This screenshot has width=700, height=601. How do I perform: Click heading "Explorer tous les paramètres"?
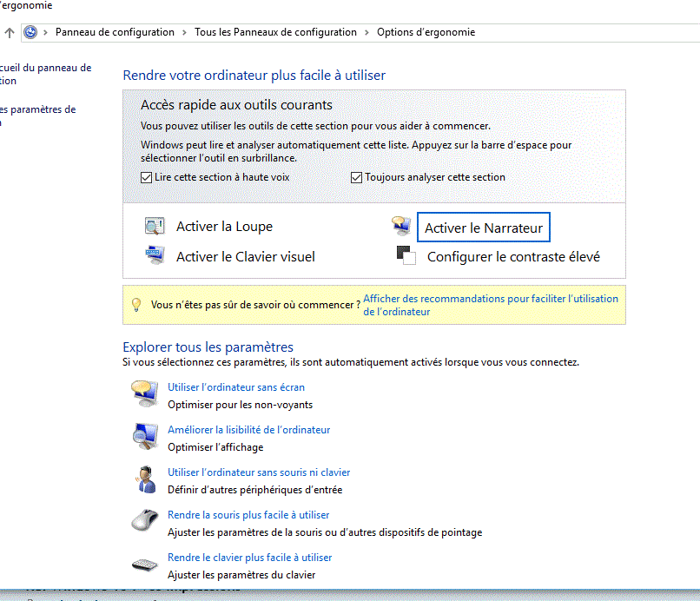[x=208, y=347]
